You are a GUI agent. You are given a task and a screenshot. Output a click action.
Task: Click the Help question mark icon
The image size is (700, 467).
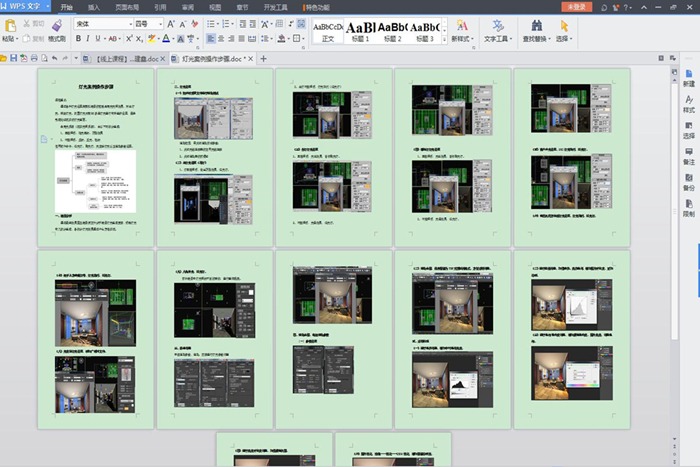pyautogui.click(x=626, y=7)
